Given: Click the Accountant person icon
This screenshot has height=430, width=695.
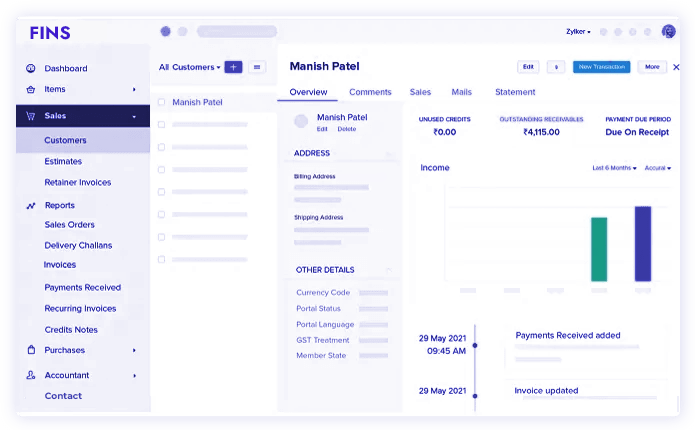Looking at the screenshot, I should click(x=30, y=375).
